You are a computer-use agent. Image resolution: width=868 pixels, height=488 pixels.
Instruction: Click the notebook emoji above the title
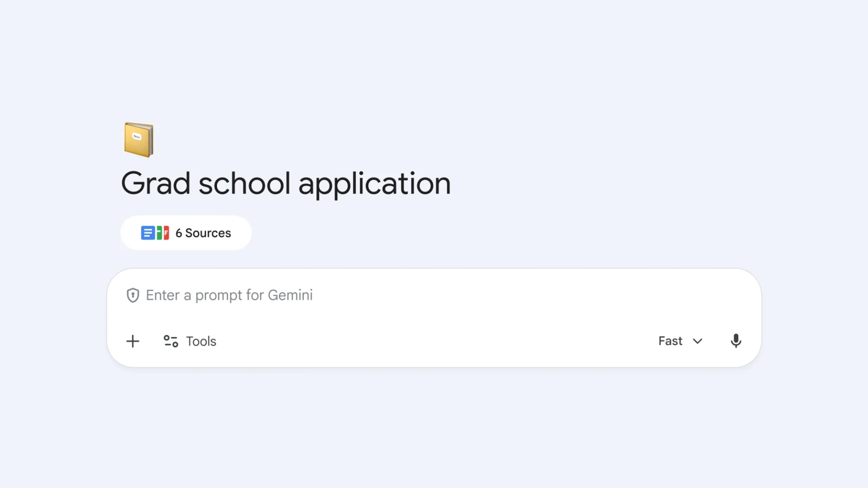(x=139, y=140)
